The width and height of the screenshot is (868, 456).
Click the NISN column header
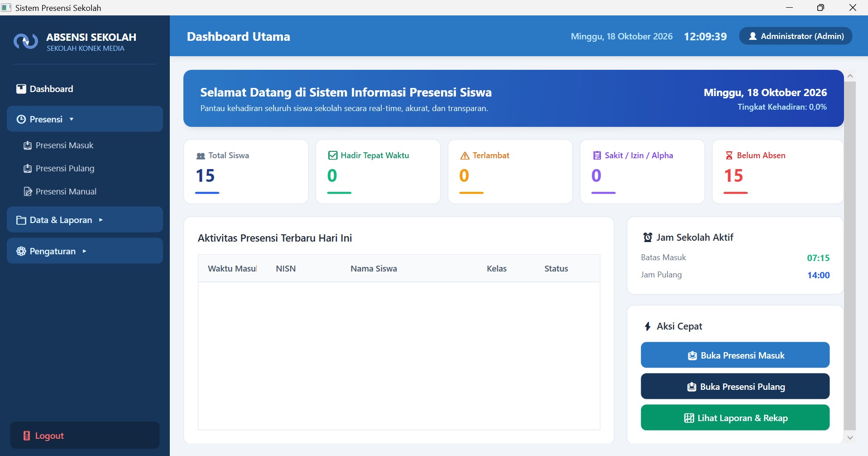tap(286, 269)
